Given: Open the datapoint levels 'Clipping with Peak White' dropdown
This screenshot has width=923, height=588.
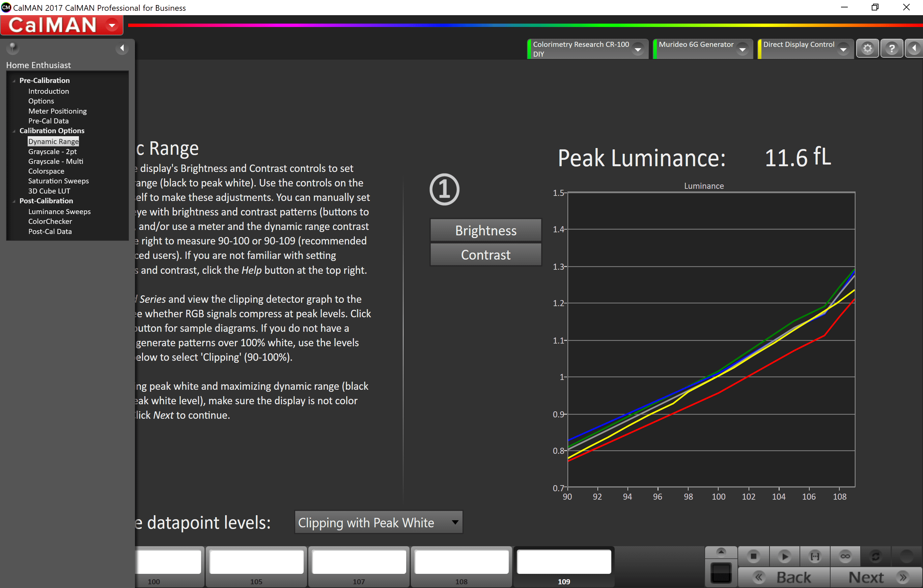Looking at the screenshot, I should pos(378,523).
